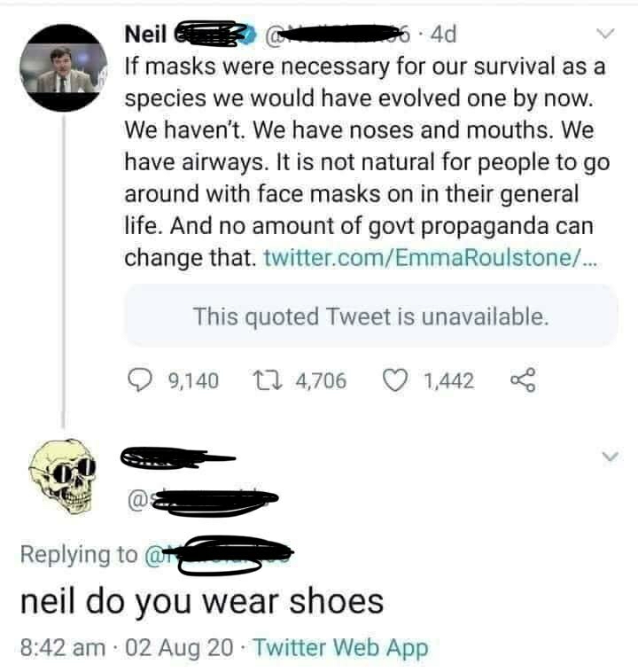Expand the chevron menu on the reply tweet

pos(606,456)
